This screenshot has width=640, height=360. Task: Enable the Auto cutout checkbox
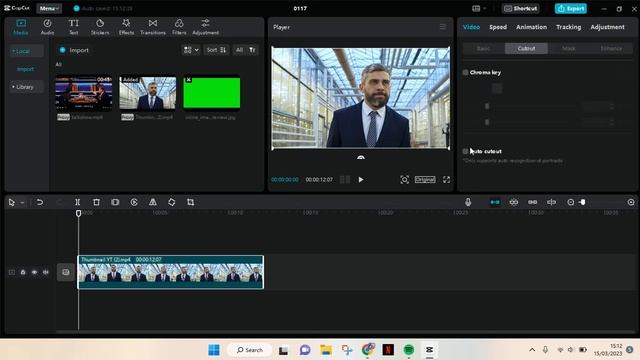coord(465,151)
